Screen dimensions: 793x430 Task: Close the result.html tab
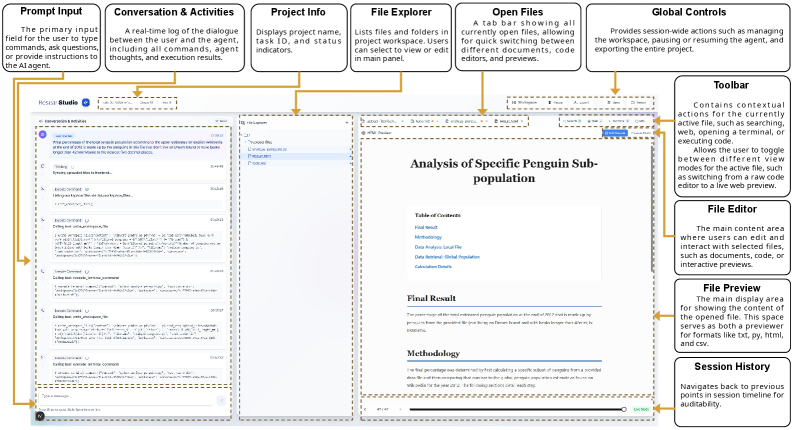click(x=522, y=121)
